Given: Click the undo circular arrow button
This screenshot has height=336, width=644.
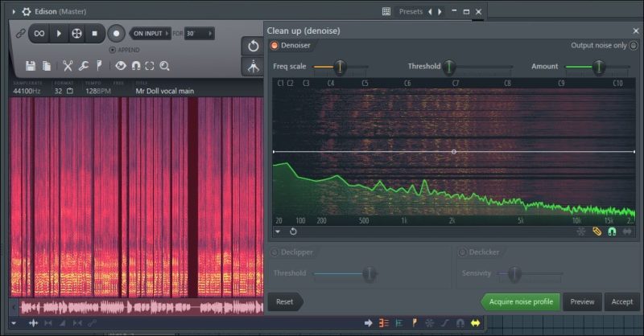Looking at the screenshot, I should coord(253,46).
